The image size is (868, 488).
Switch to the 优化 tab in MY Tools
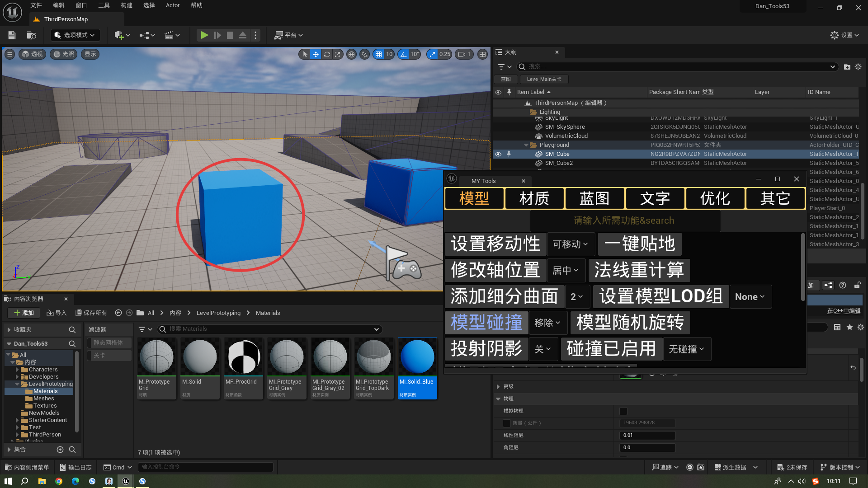[x=715, y=199]
